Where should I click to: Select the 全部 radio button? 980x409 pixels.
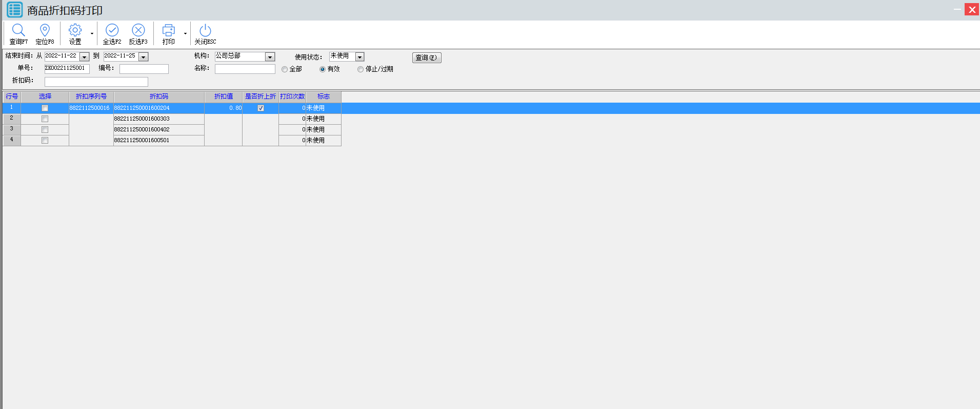tap(285, 69)
